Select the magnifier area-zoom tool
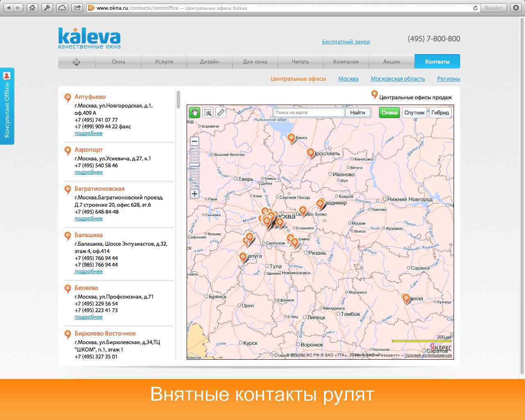 [x=208, y=112]
